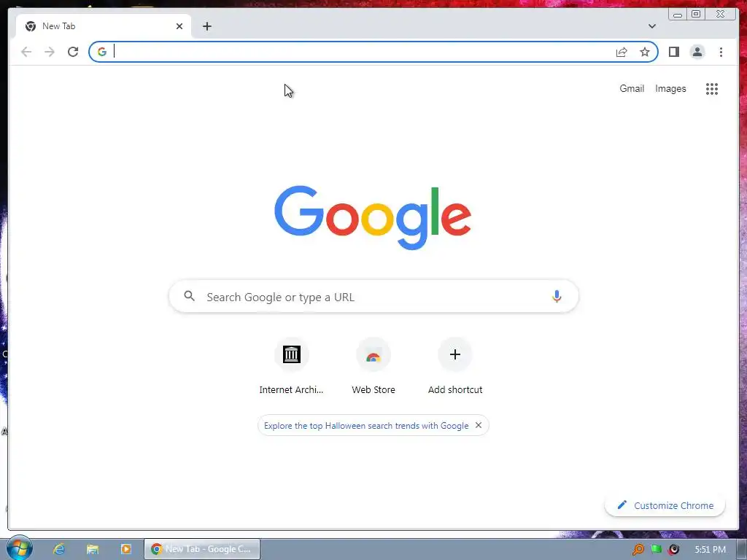
Task: Click the orange magnifier tray icon
Action: (638, 549)
